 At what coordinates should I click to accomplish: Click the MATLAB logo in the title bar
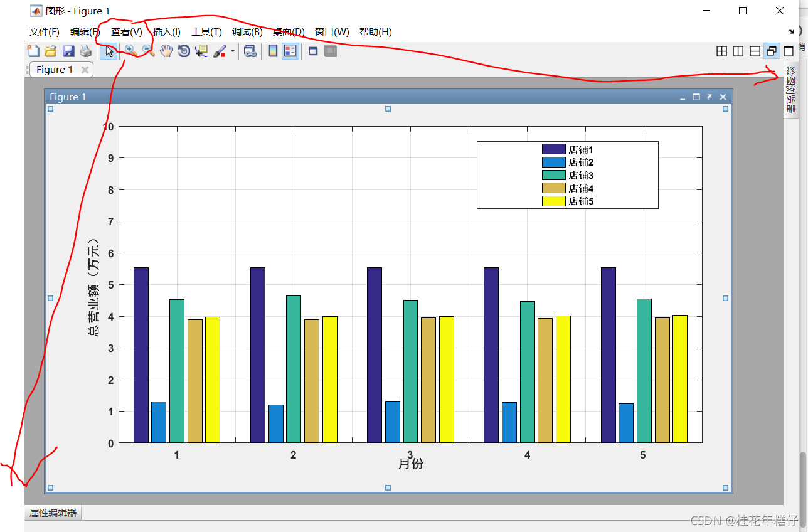(36, 11)
